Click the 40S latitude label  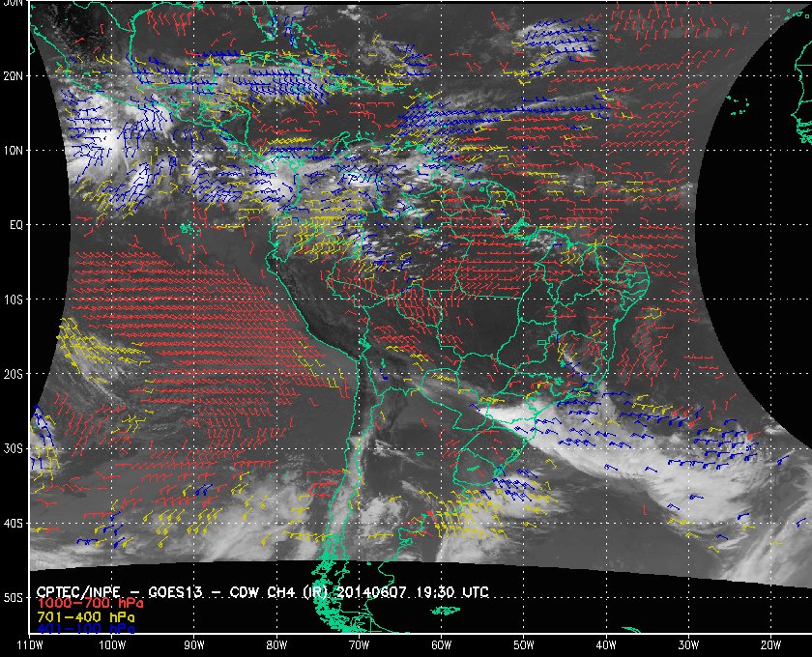[x=13, y=523]
